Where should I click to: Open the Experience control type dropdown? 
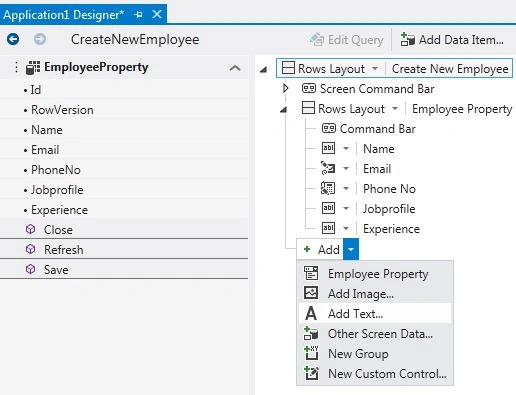pyautogui.click(x=346, y=229)
